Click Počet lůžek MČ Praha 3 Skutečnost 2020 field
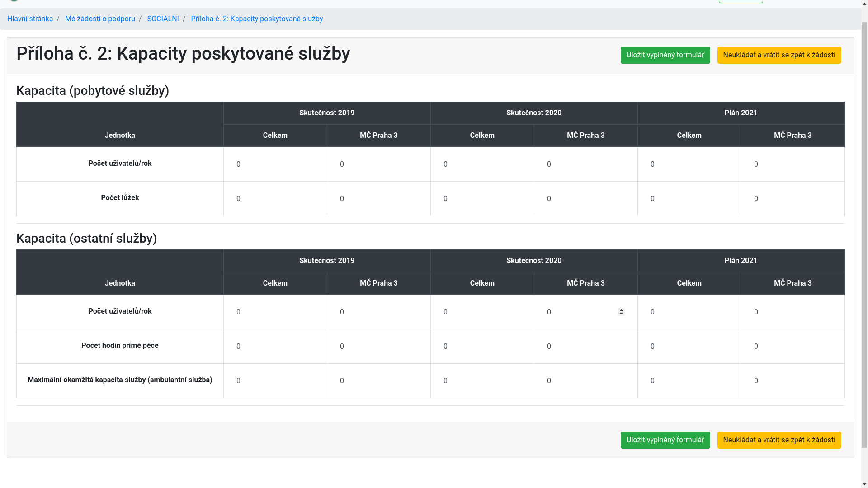This screenshot has height=488, width=868. tap(585, 199)
